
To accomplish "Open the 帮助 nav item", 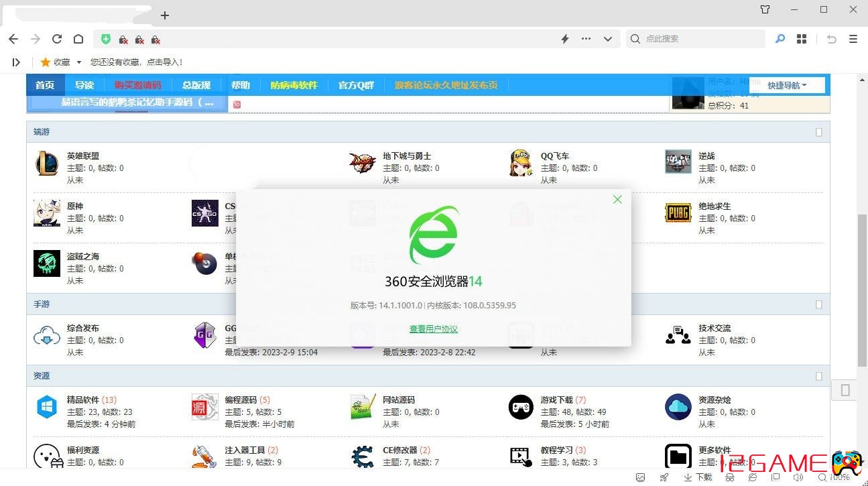I will 241,85.
